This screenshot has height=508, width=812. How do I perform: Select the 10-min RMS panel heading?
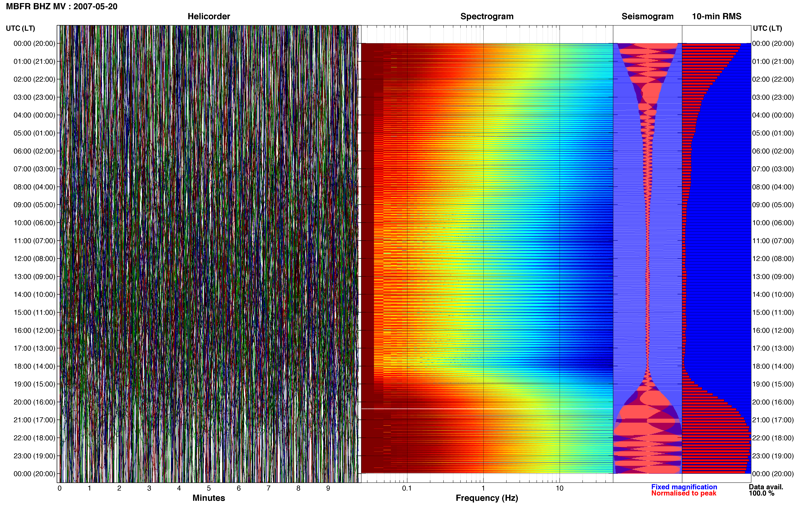717,16
